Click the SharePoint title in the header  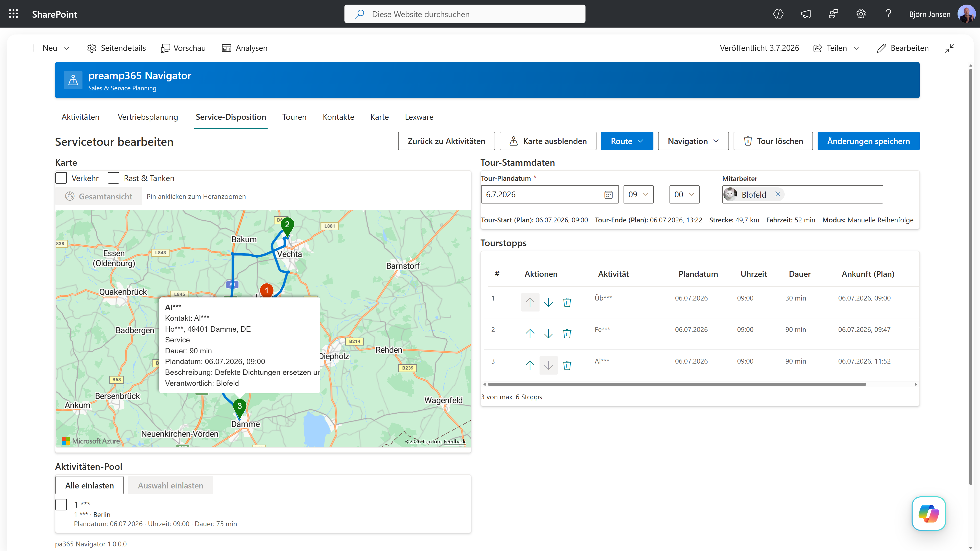[54, 14]
